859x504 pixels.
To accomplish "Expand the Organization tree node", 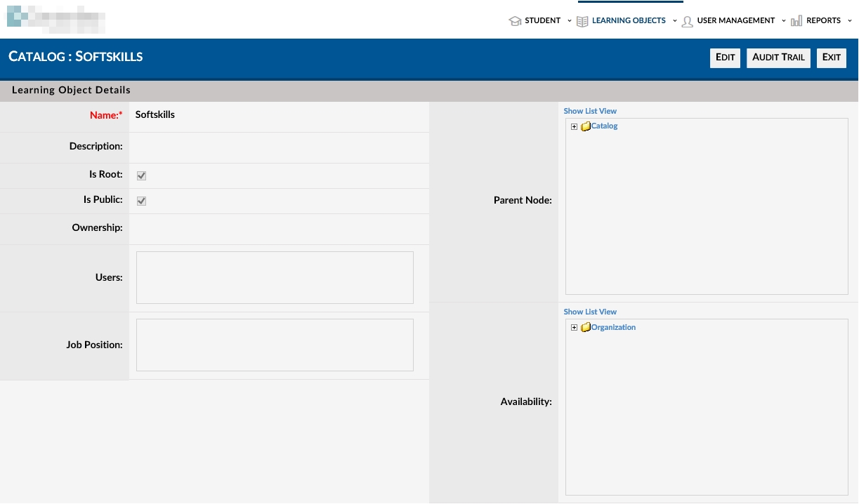I will pos(574,328).
